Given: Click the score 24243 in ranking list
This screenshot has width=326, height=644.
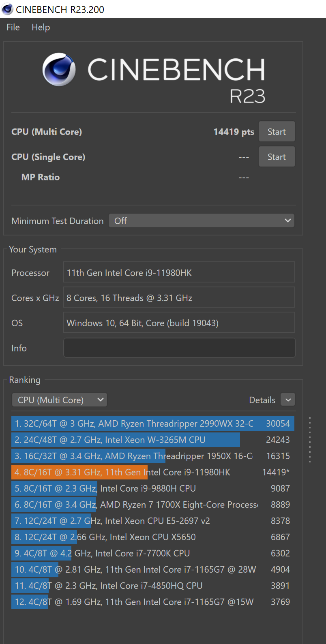Looking at the screenshot, I should (278, 440).
